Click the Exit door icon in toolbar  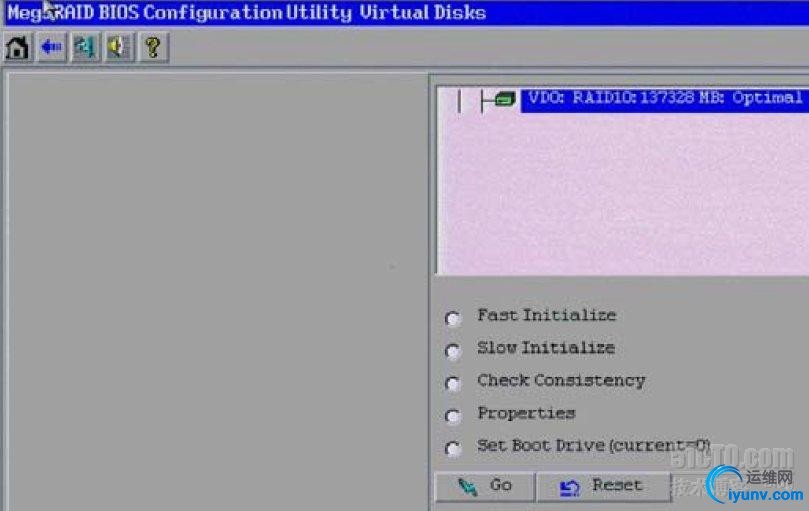tap(85, 47)
